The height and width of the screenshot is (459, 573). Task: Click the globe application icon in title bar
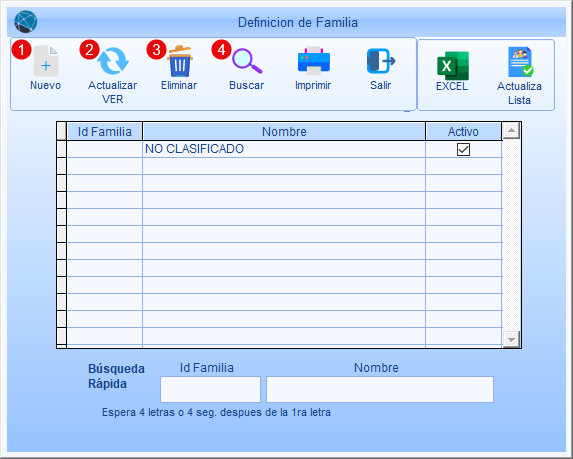pyautogui.click(x=26, y=22)
